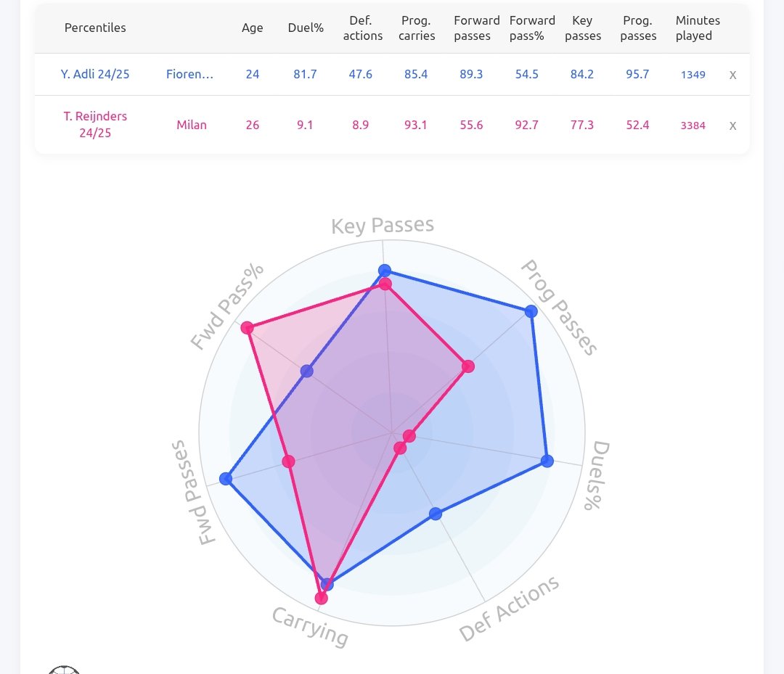Screen dimensions: 784x674
Task: Sort by the Duel% column header
Action: coord(306,28)
